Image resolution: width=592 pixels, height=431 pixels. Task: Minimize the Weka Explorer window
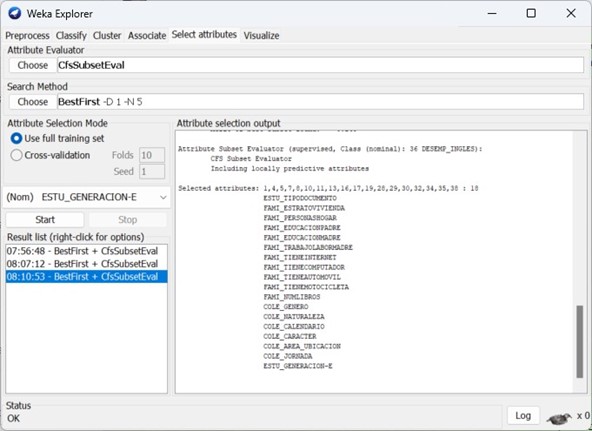pos(492,13)
